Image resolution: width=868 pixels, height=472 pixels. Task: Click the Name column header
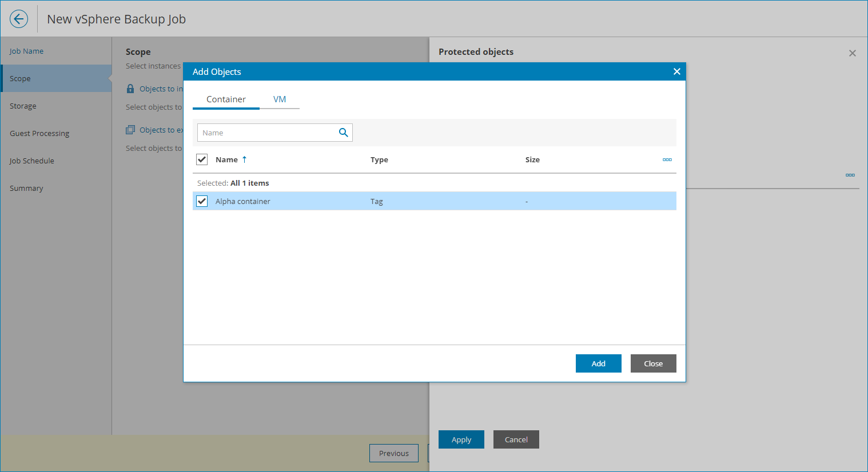(x=226, y=159)
